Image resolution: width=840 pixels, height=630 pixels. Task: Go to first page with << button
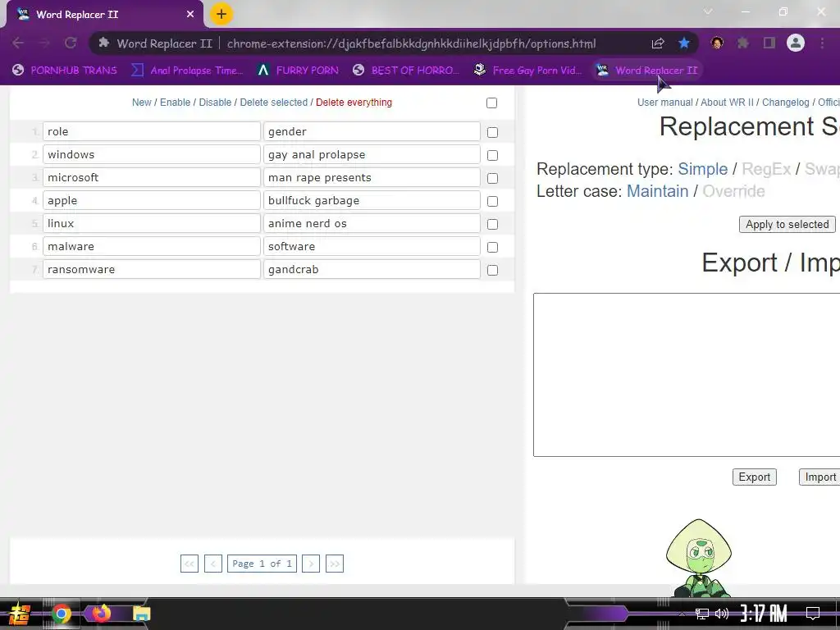189,564
